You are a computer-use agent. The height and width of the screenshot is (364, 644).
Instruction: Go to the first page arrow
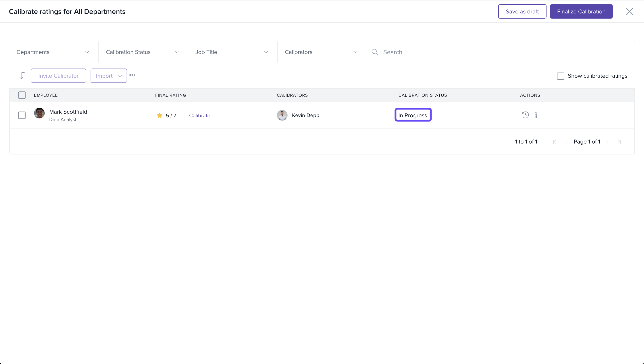point(555,142)
